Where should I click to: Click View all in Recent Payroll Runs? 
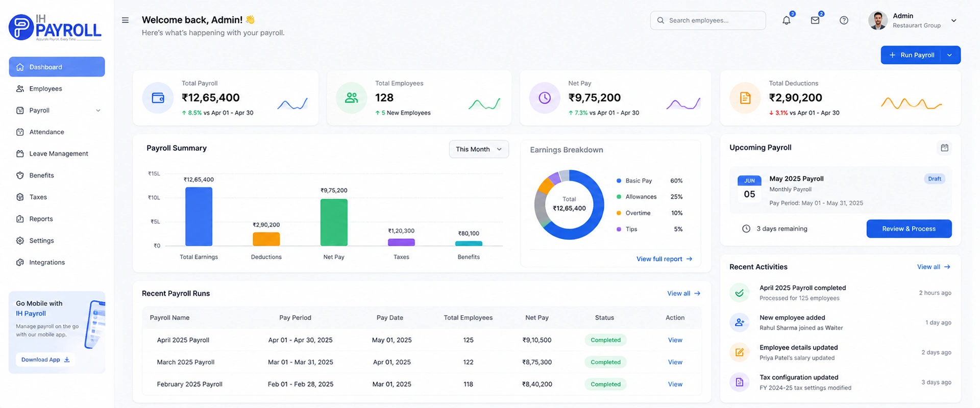(683, 293)
